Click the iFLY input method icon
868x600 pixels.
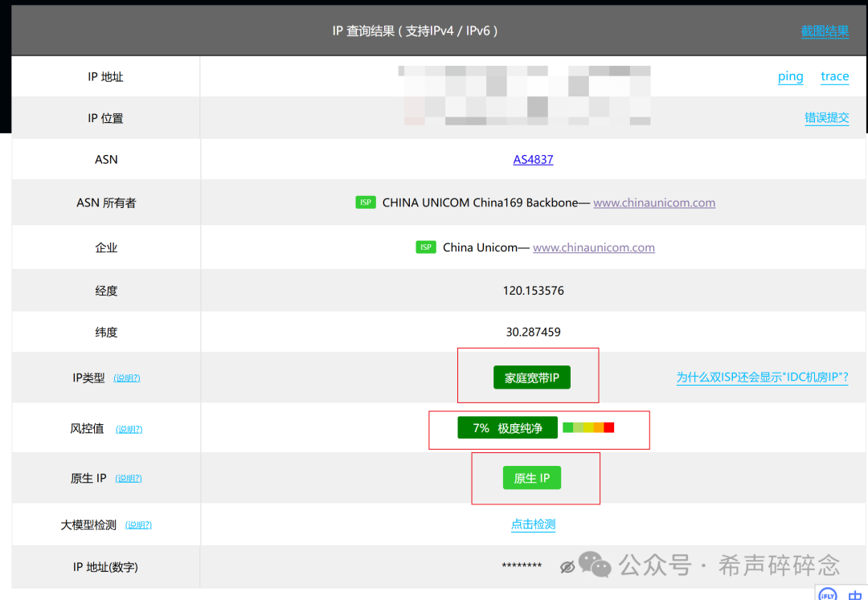tap(828, 594)
